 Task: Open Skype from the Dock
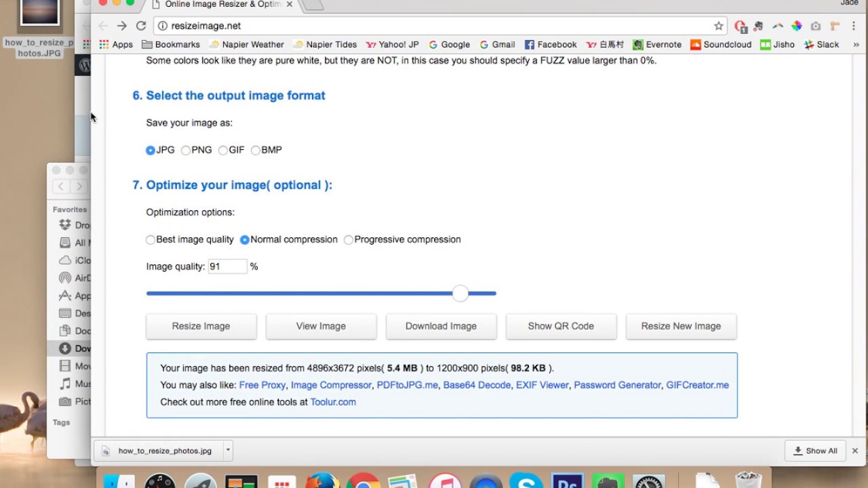526,481
